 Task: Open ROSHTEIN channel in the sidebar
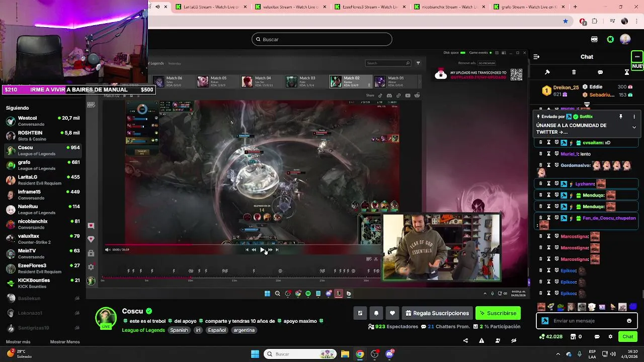tap(43, 136)
